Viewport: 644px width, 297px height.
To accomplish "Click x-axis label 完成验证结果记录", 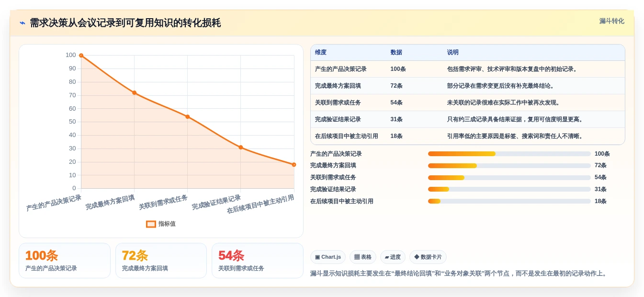I will point(216,202).
